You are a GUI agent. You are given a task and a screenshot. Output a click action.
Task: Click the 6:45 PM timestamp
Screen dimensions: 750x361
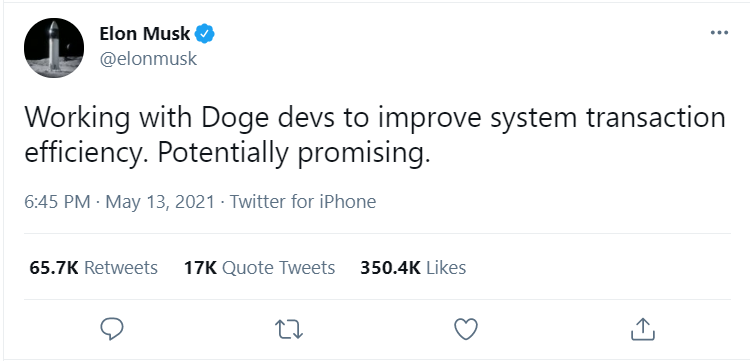(57, 201)
